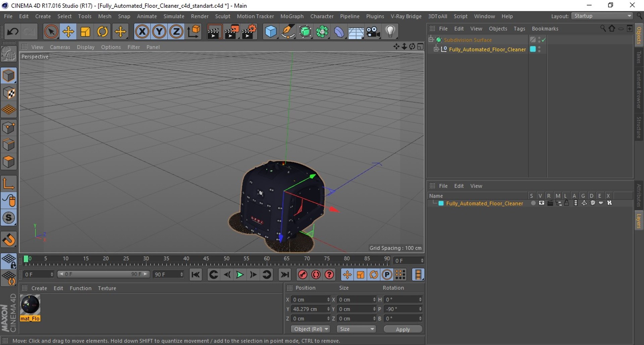Add a Camera object
This screenshot has height=345, width=644.
coord(373,32)
